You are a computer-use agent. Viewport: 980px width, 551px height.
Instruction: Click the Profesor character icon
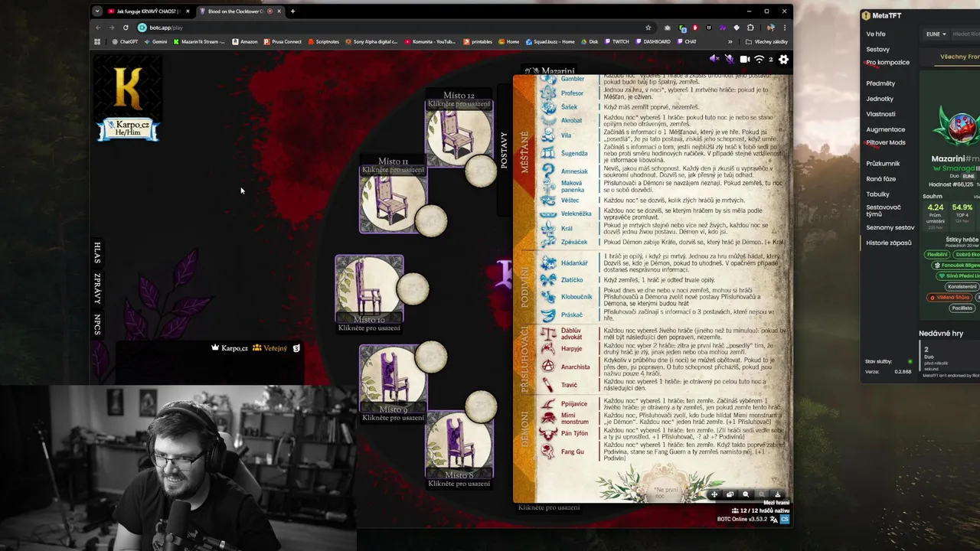pyautogui.click(x=548, y=93)
